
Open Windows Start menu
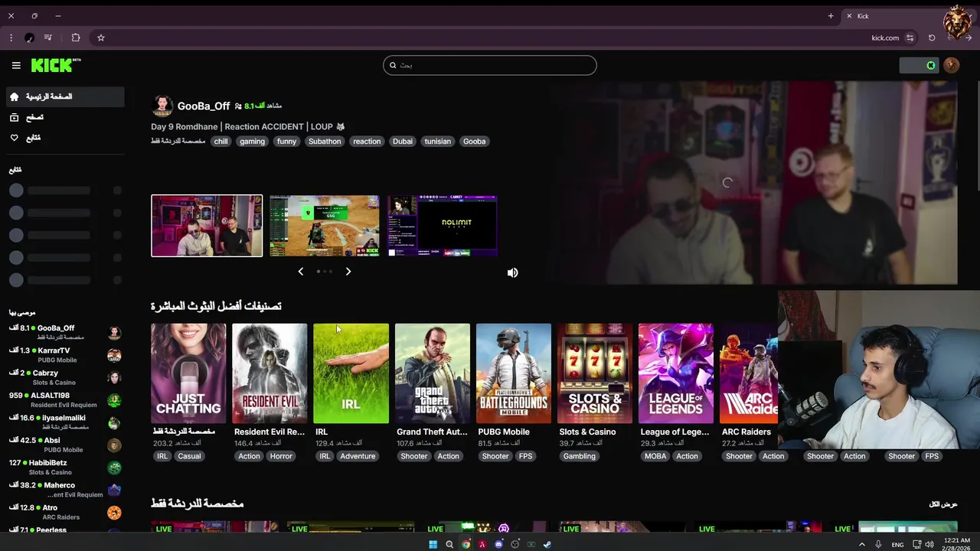pos(433,544)
